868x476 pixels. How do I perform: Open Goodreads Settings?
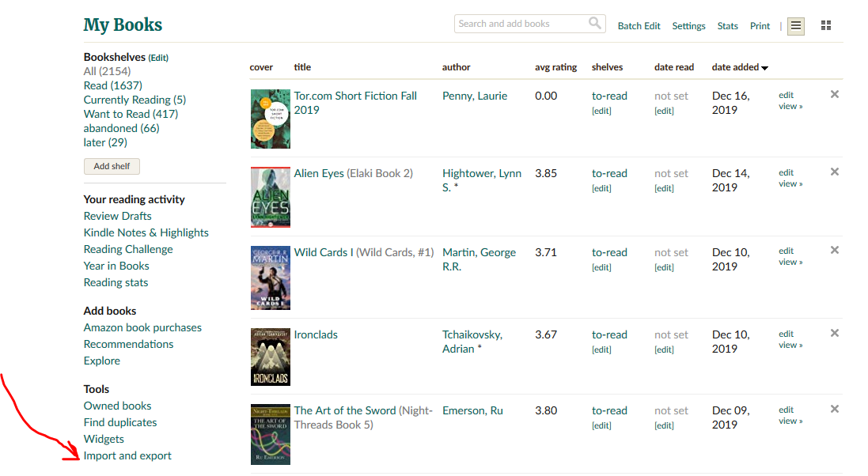[x=688, y=25]
